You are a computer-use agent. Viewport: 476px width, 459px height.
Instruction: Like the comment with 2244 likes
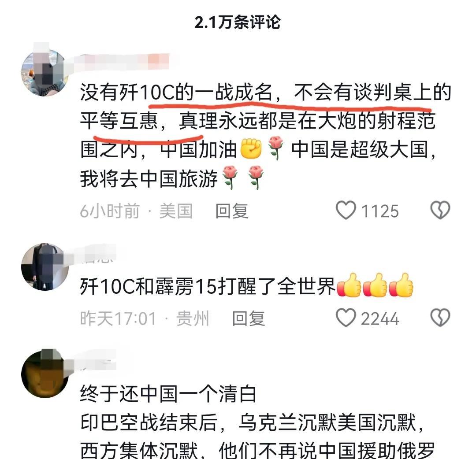click(x=346, y=318)
